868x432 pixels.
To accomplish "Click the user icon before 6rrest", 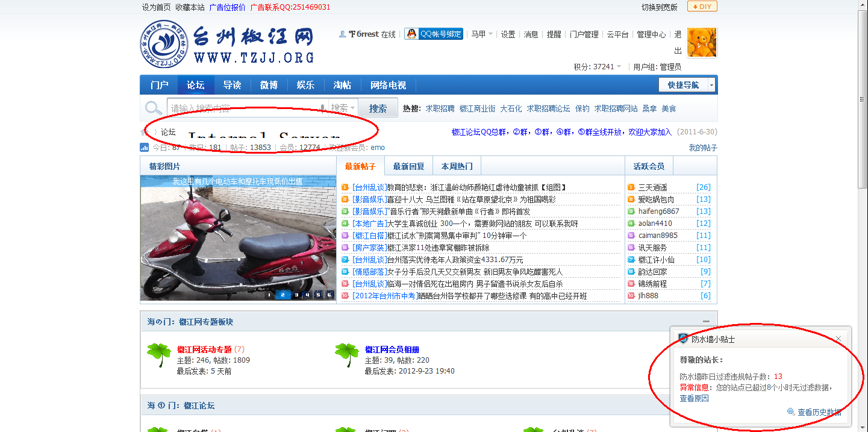I will 343,34.
